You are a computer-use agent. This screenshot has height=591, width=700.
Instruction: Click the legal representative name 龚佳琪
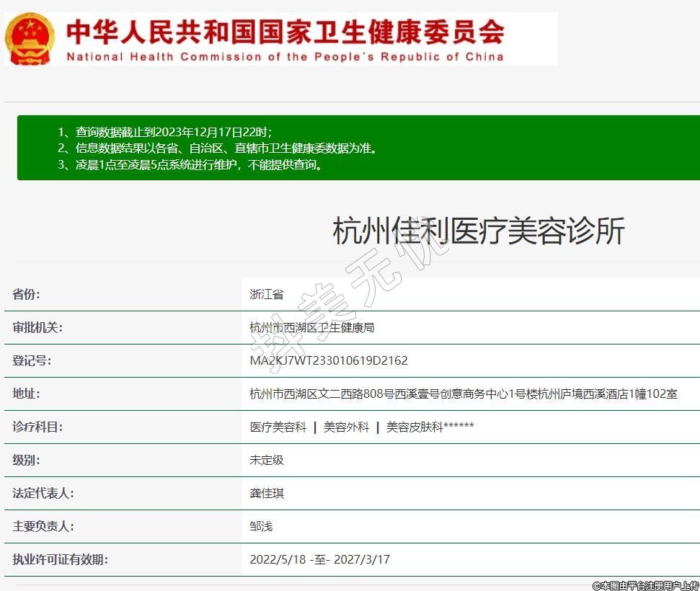click(x=267, y=493)
